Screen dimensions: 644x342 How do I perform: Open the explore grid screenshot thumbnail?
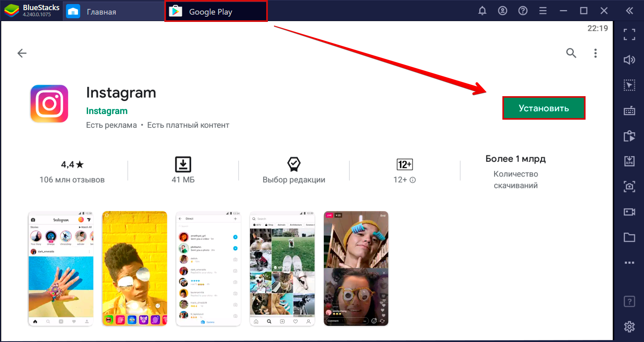pyautogui.click(x=282, y=269)
